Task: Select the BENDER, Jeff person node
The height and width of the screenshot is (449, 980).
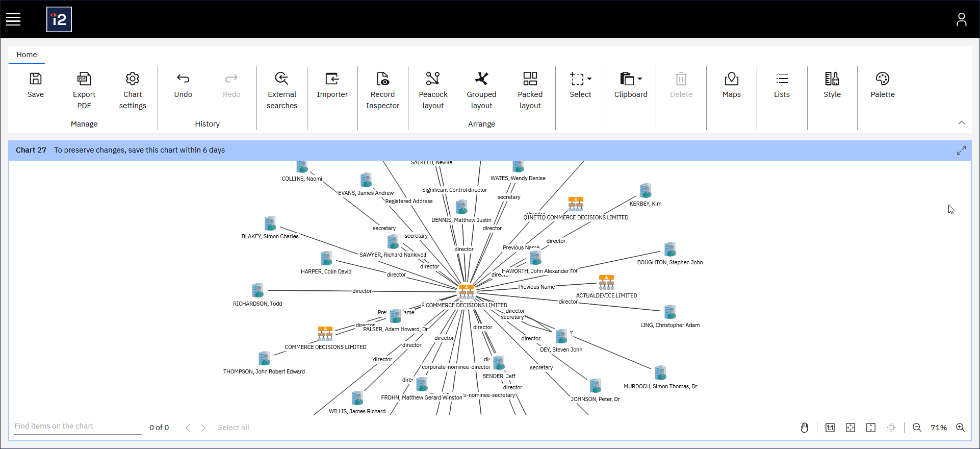Action: 499,363
